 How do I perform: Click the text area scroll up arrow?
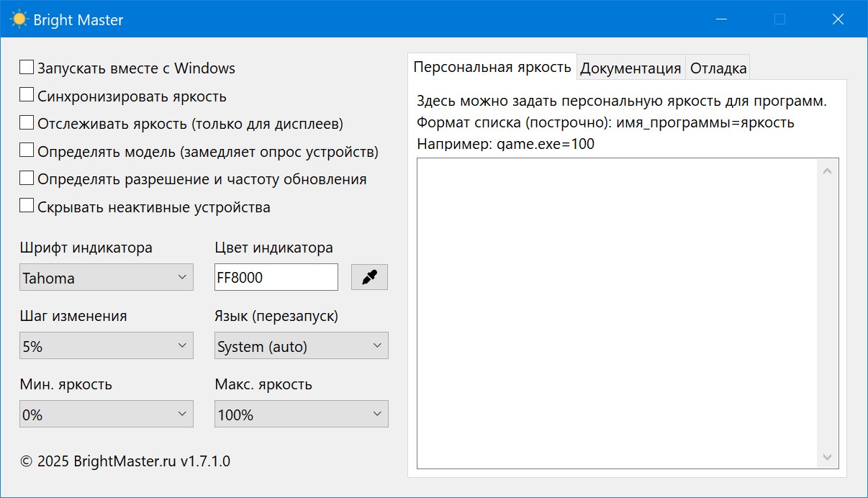826,171
